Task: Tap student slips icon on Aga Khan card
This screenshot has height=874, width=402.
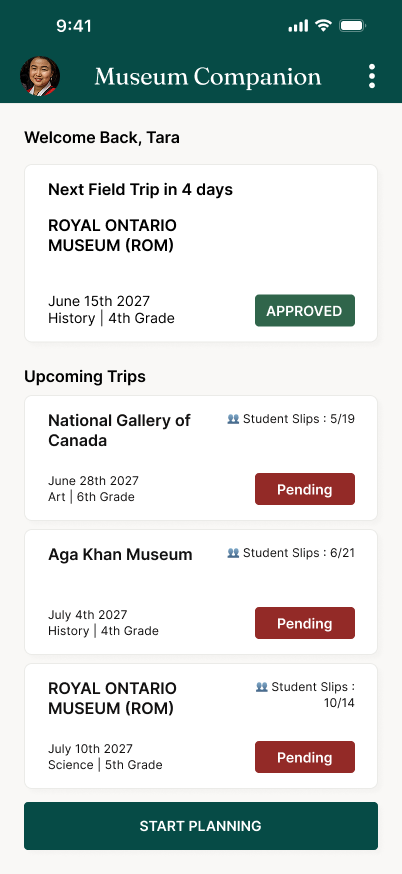Action: coord(233,552)
